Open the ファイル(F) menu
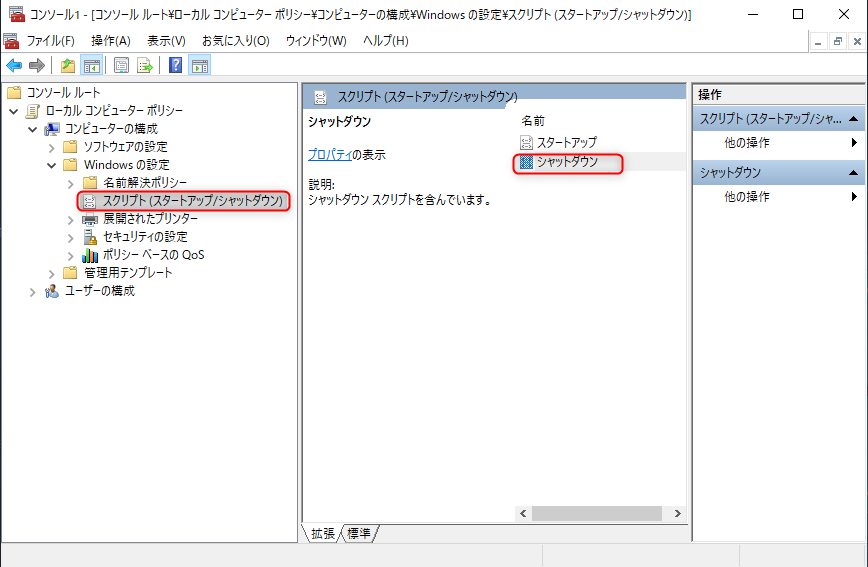Viewport: 868px width, 567px height. point(50,40)
